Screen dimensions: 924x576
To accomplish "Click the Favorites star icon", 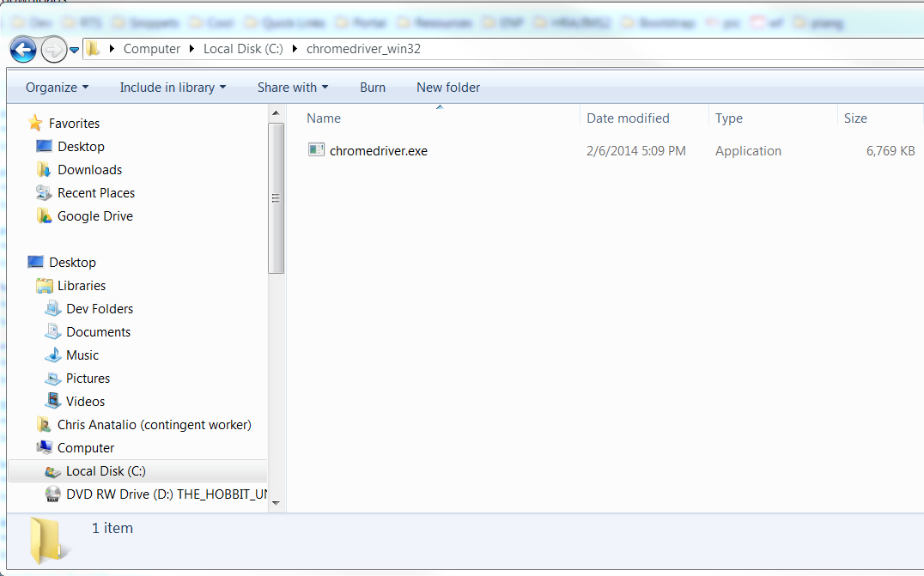I will pos(35,123).
